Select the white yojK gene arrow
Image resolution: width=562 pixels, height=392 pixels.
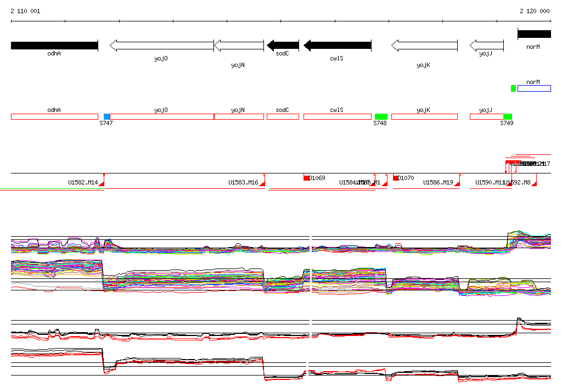[424, 46]
